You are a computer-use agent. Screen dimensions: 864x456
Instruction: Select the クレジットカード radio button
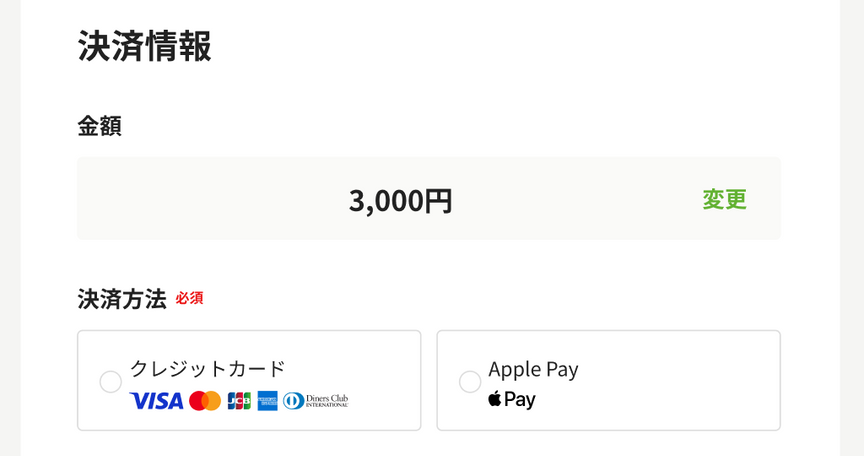coord(111,382)
